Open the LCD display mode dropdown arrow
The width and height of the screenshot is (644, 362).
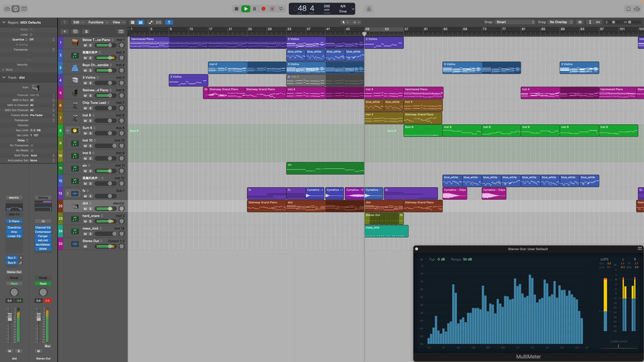pyautogui.click(x=353, y=9)
